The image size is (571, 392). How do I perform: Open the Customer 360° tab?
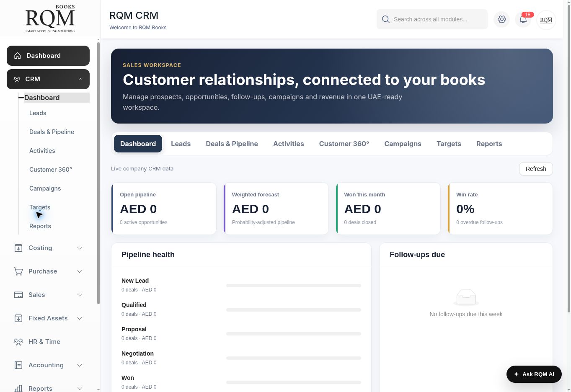[344, 144]
